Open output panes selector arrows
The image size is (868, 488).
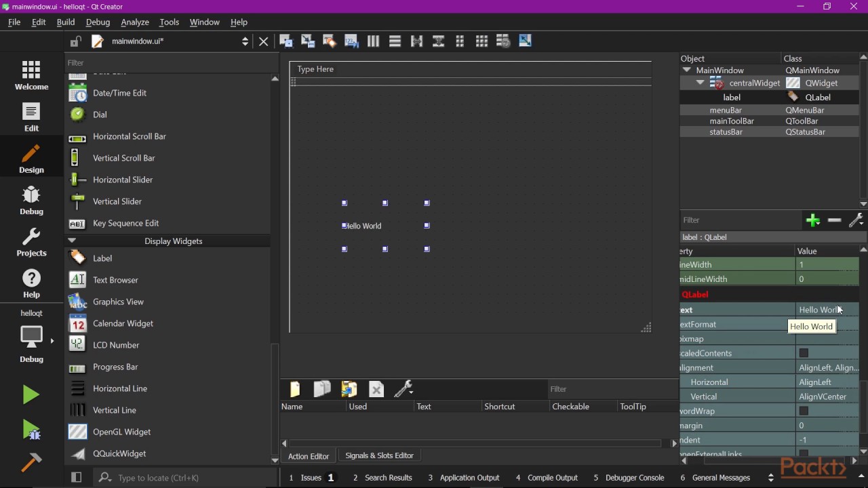(770, 478)
